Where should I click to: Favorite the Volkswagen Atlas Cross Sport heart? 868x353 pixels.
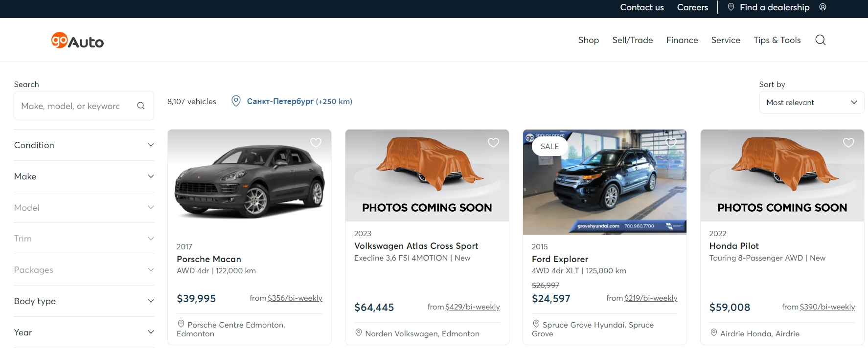point(494,142)
